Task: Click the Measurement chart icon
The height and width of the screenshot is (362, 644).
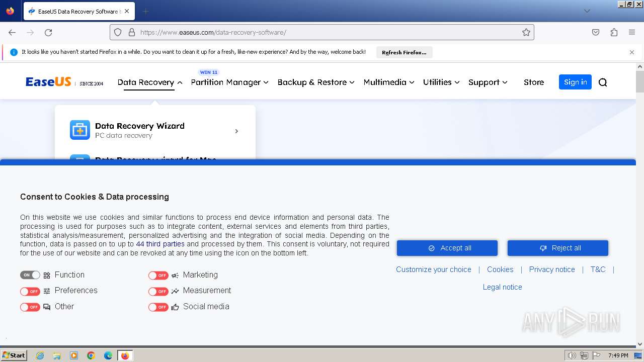Action: [175, 291]
